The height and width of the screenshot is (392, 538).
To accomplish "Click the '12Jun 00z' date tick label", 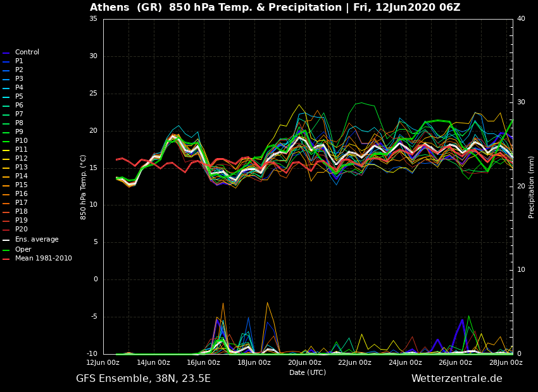I will click(x=103, y=362).
